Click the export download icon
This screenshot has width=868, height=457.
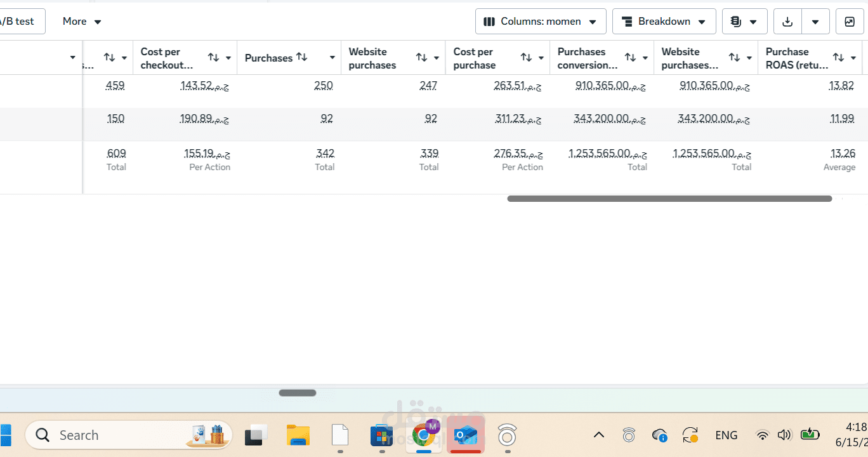tap(787, 22)
